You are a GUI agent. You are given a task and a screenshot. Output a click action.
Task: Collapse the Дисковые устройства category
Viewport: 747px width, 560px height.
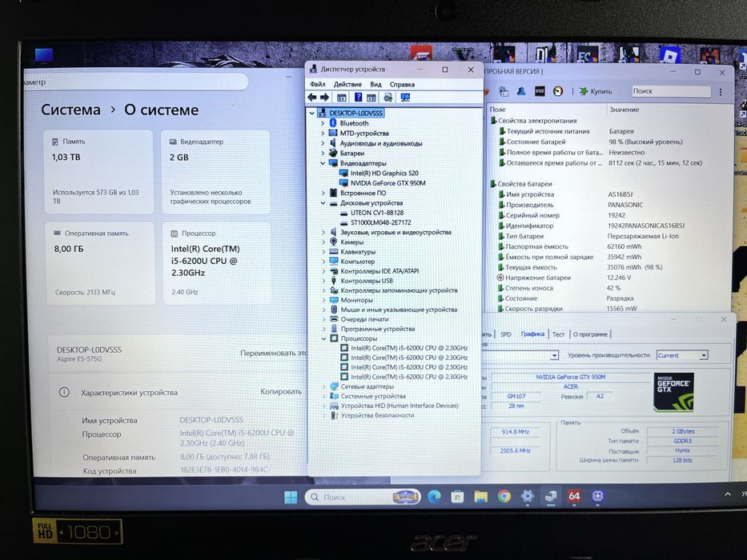(x=323, y=203)
